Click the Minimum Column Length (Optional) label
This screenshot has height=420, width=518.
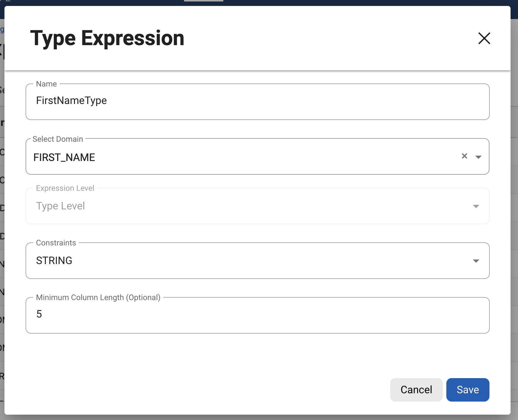98,297
